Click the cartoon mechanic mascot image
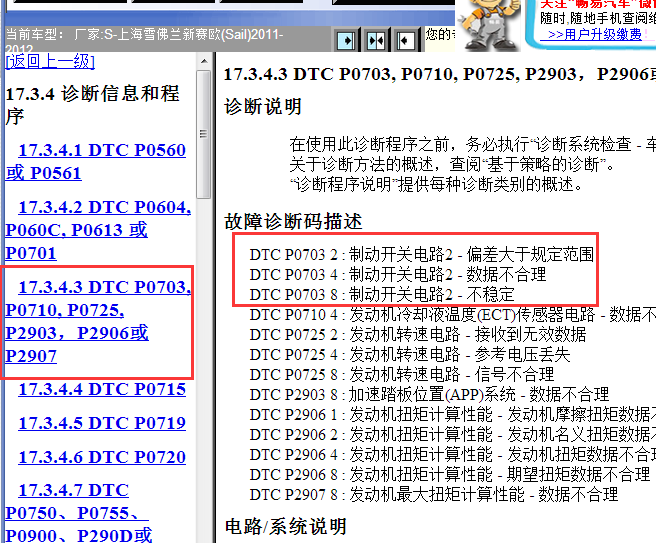 coord(489,25)
